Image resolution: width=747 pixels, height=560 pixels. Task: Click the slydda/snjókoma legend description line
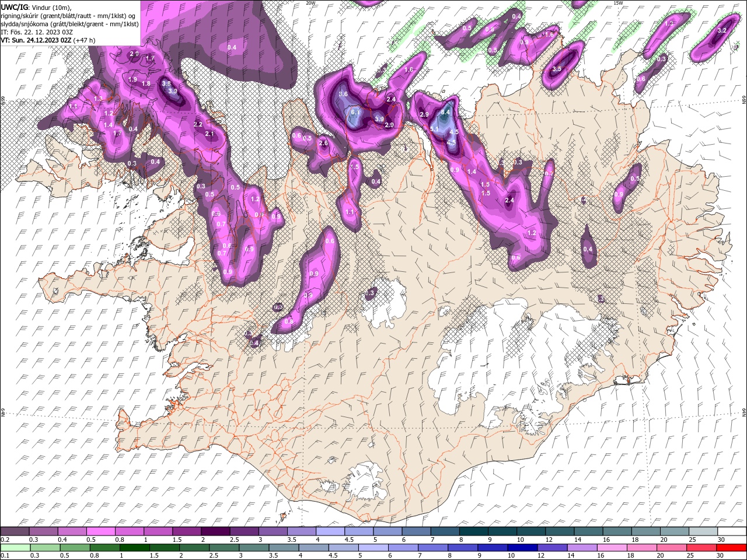point(70,23)
